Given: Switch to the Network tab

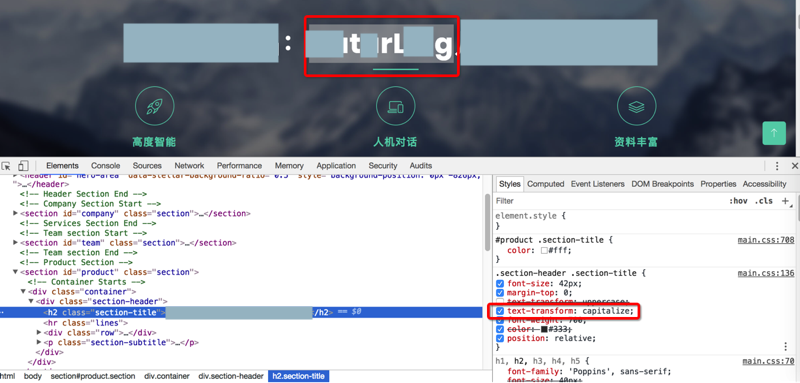Looking at the screenshot, I should pos(189,166).
